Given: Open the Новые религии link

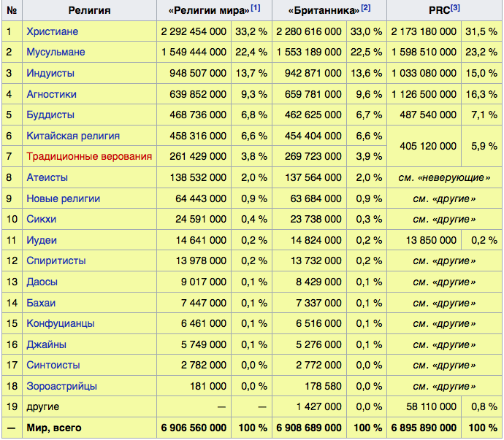Looking at the screenshot, I should pyautogui.click(x=63, y=198).
